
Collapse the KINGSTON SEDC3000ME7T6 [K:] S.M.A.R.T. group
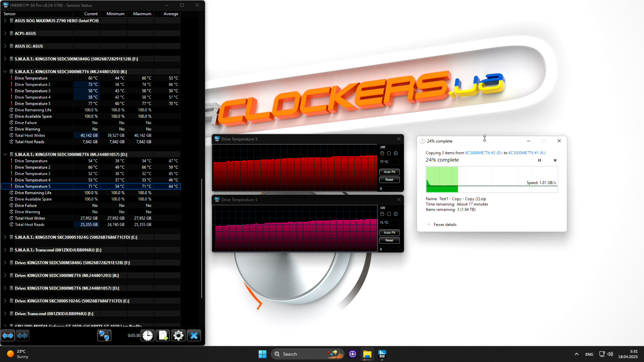click(x=5, y=71)
